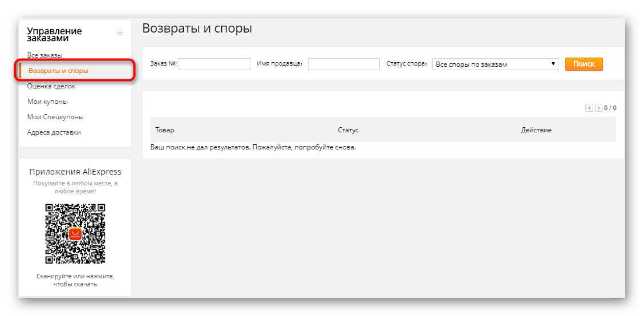Click the orange Поиск button
The image size is (644, 316).
(584, 64)
